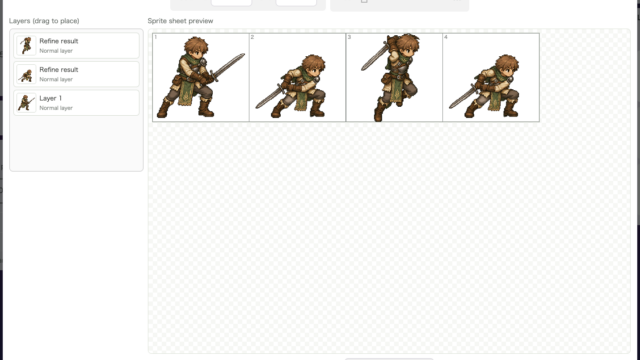The width and height of the screenshot is (640, 360).
Task: Focus the second partially visible input field above the preview
Action: tap(296, 2)
